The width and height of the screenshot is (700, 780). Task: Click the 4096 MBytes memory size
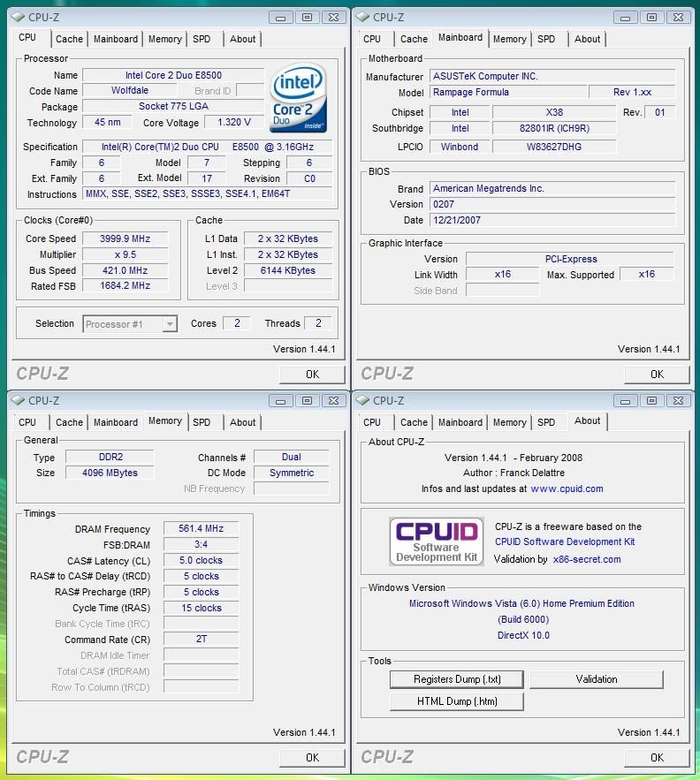coord(110,473)
